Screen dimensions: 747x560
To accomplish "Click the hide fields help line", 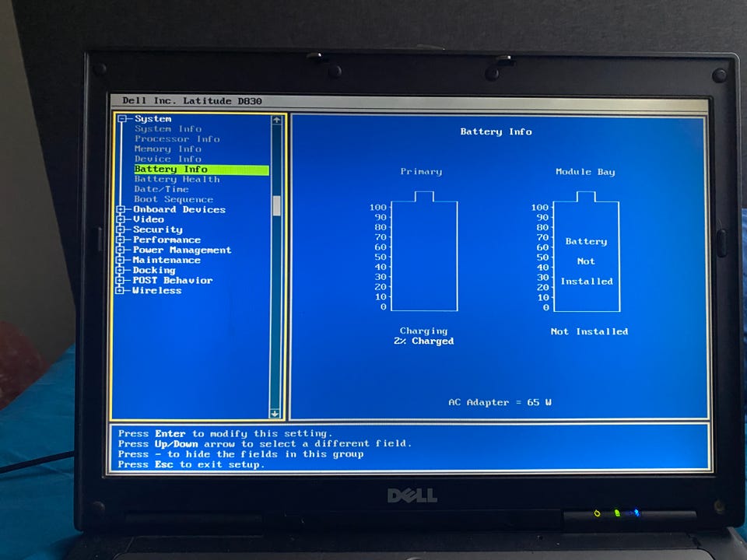I will pyautogui.click(x=240, y=454).
